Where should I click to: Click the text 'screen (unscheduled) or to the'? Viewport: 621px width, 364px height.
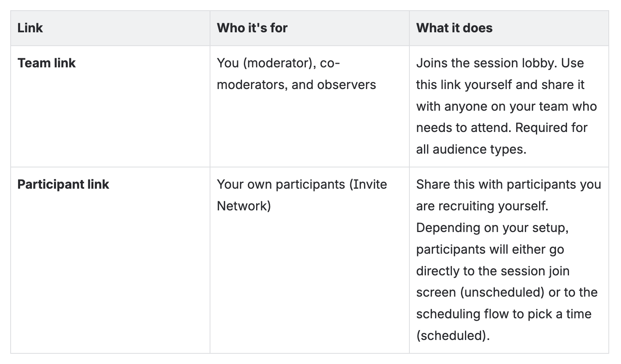(x=506, y=292)
